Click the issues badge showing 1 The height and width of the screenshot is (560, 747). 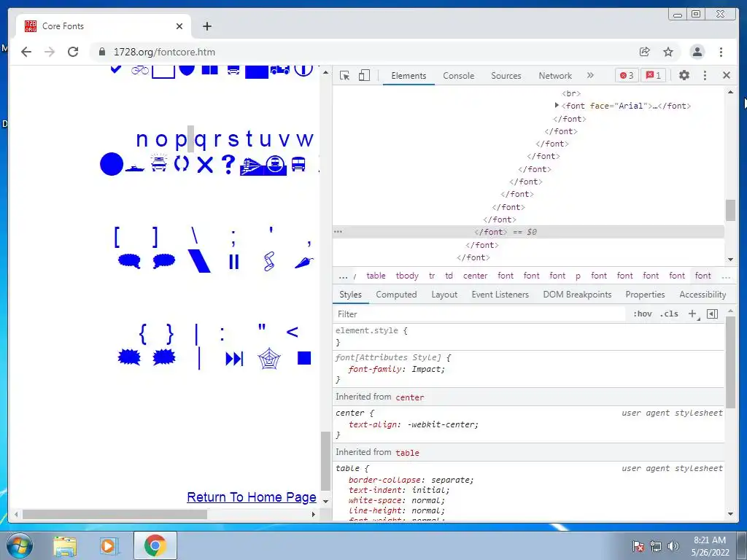click(x=653, y=76)
